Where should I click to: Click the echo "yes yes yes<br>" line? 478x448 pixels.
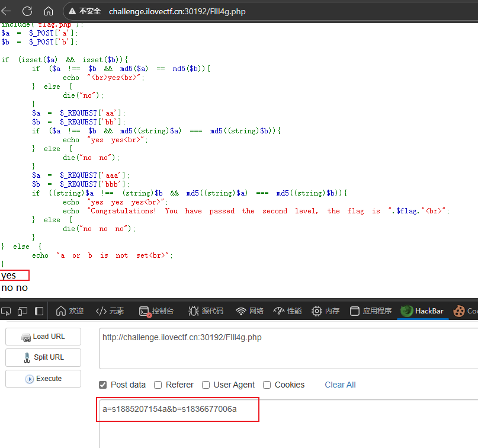click(116, 202)
